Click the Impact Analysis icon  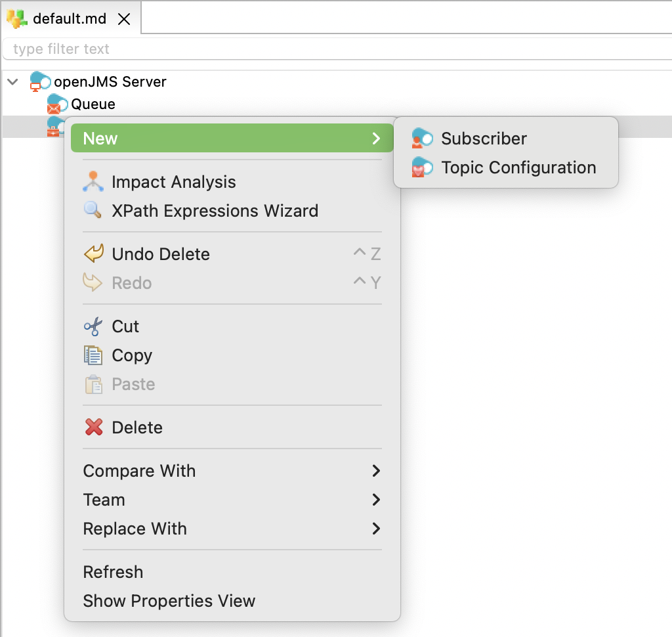tap(93, 182)
